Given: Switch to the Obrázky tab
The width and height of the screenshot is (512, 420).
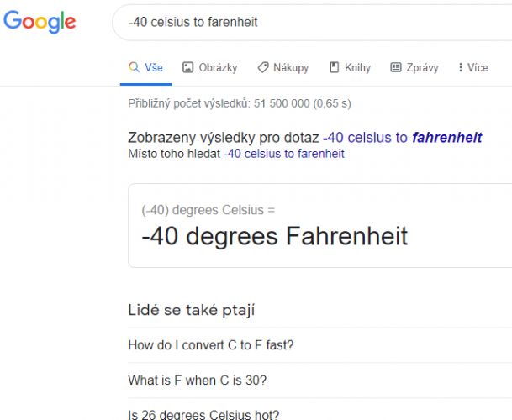Looking at the screenshot, I should point(209,67).
